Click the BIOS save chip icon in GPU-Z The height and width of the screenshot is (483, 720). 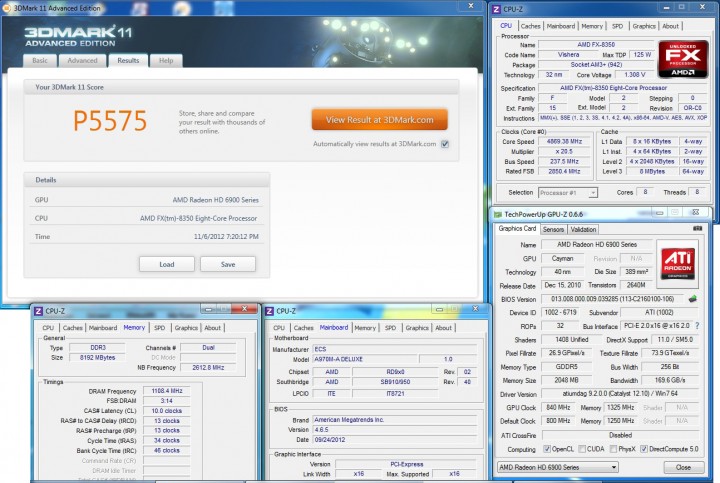pyautogui.click(x=692, y=299)
